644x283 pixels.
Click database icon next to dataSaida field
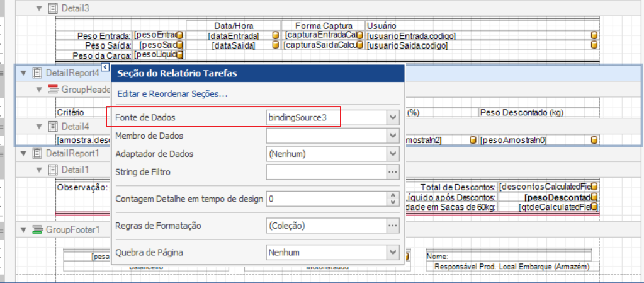(x=276, y=45)
